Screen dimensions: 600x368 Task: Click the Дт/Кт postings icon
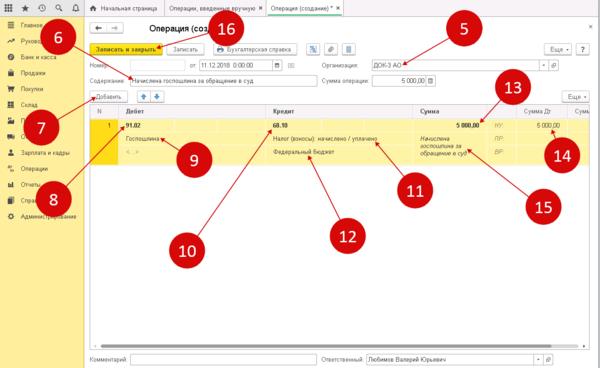point(313,49)
